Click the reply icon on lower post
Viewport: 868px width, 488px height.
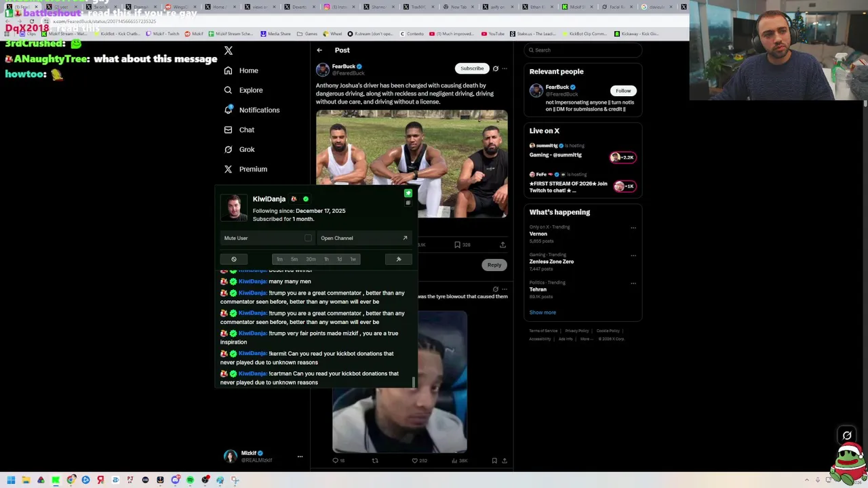coord(335,461)
